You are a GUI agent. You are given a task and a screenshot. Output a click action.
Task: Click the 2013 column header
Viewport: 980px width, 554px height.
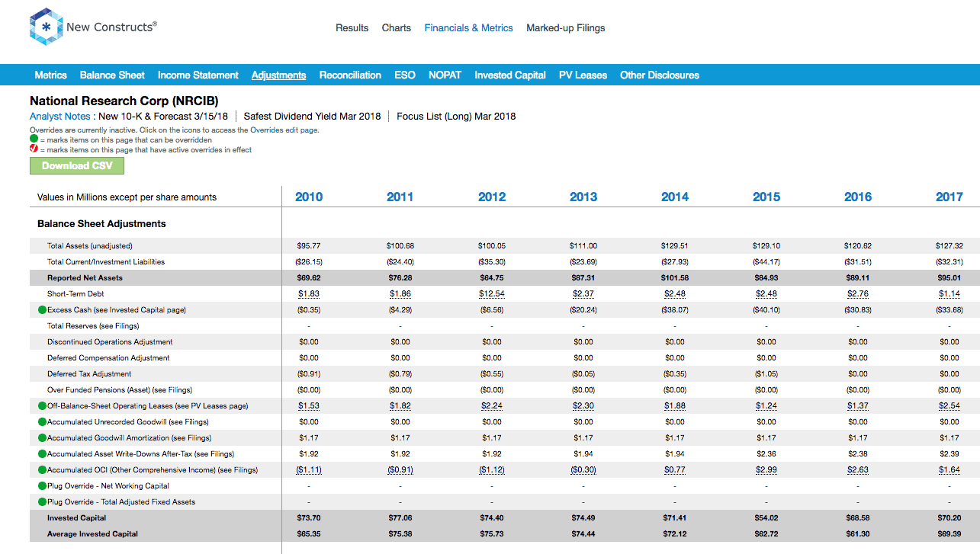coord(583,197)
